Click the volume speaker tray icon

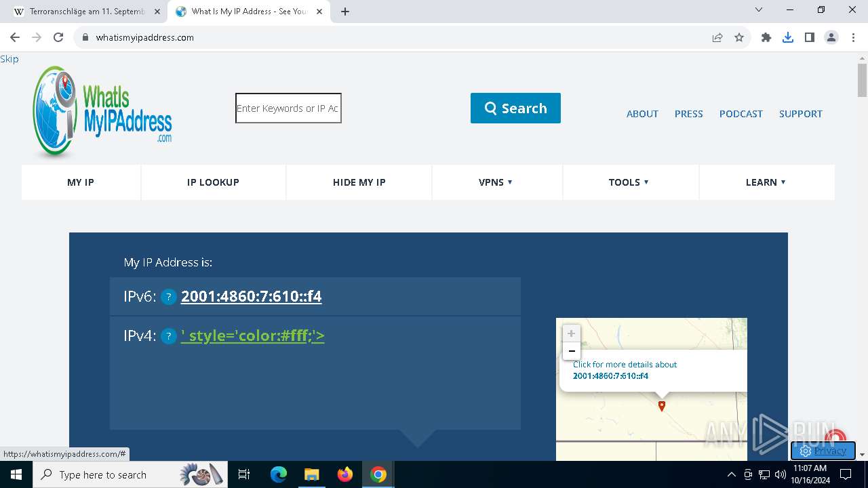780,474
